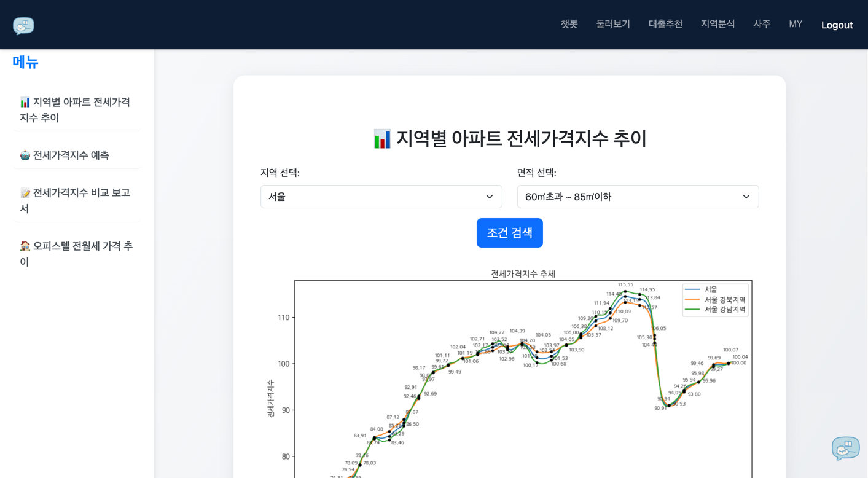Screen dimensions: 868x478
Task: Click the 메뉴 sidebar heading
Action: point(25,62)
